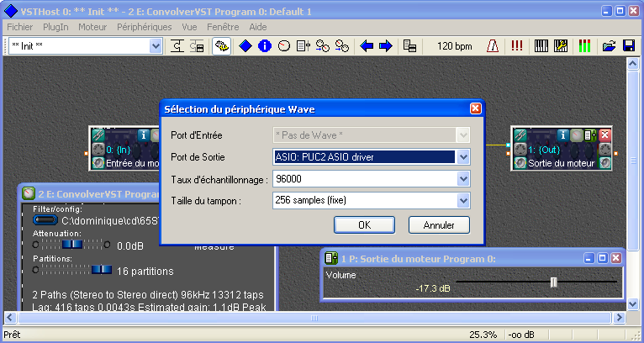Screen dimensions: 644x343
Task: Click the chain link icon on the {In} node
Action: 98,135
